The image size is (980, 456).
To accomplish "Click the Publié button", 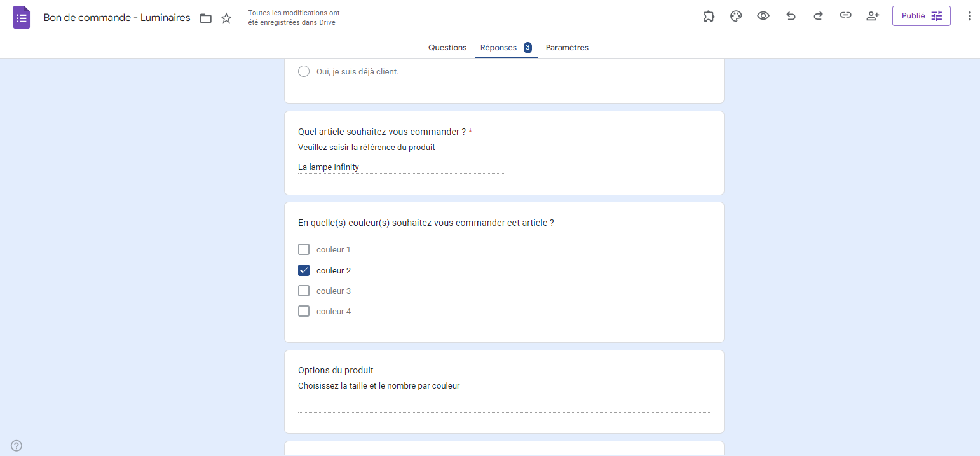I will (915, 16).
